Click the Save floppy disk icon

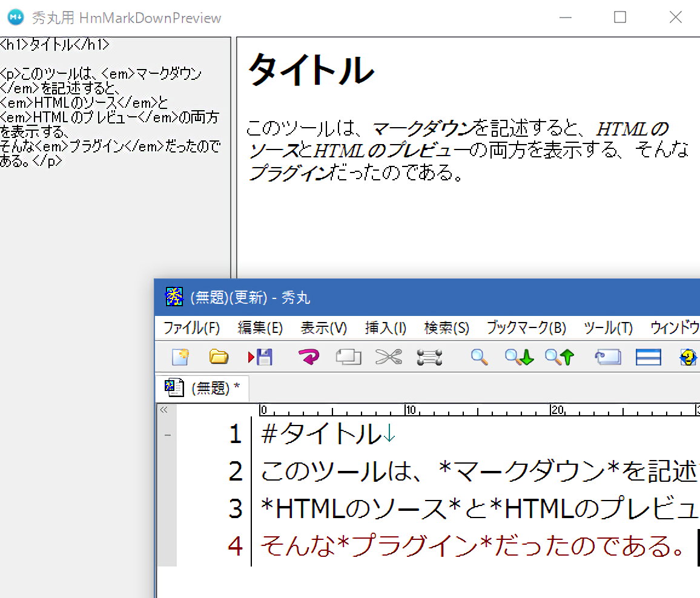[x=261, y=357]
